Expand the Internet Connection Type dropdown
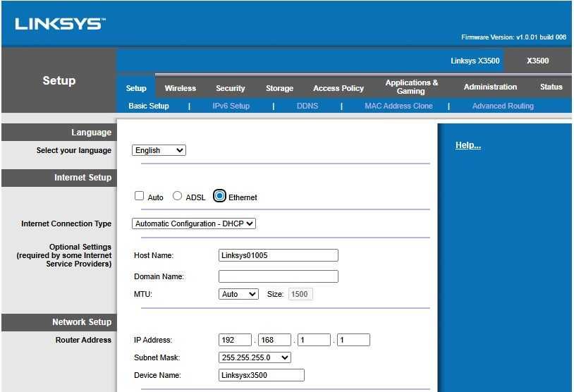This screenshot has height=392, width=574. coord(194,223)
